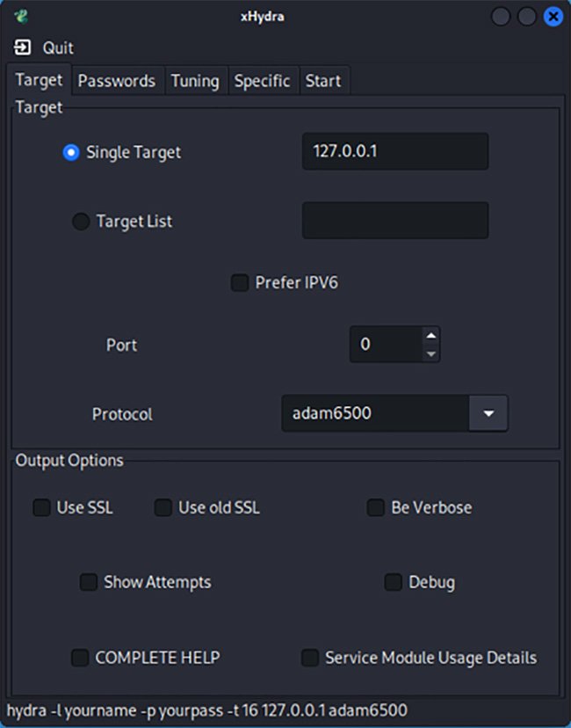Screen dimensions: 571x728
Task: Increase the Port value with up arrow
Action: click(430, 336)
